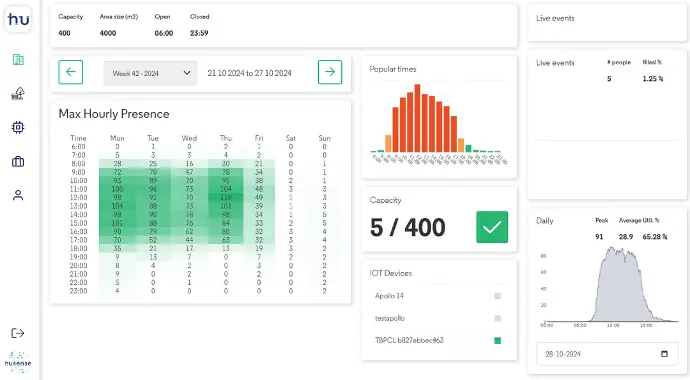This screenshot has height=380, width=690.
Task: Click the TBPCL-b827ebbec463 green status indicator
Action: [x=497, y=340]
